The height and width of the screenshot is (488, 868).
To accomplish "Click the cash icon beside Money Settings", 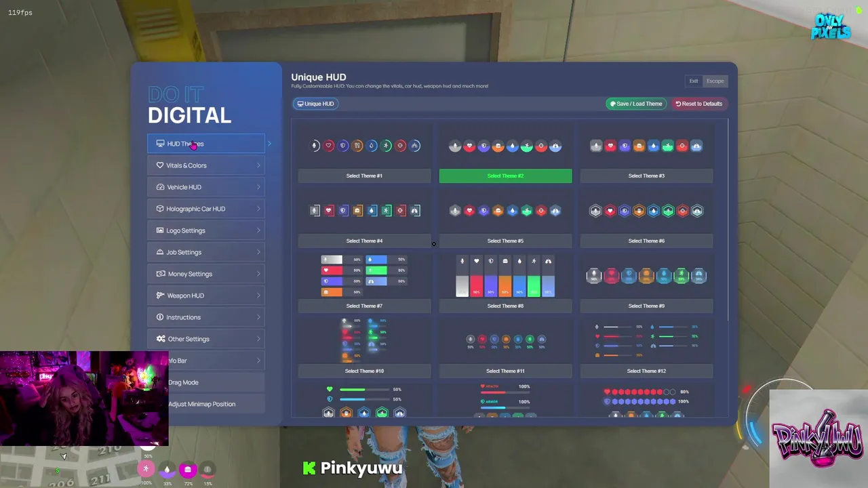I will tap(160, 274).
